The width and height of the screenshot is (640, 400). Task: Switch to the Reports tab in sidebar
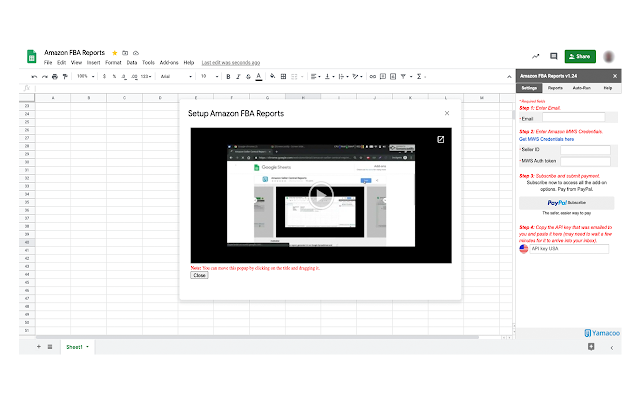555,88
